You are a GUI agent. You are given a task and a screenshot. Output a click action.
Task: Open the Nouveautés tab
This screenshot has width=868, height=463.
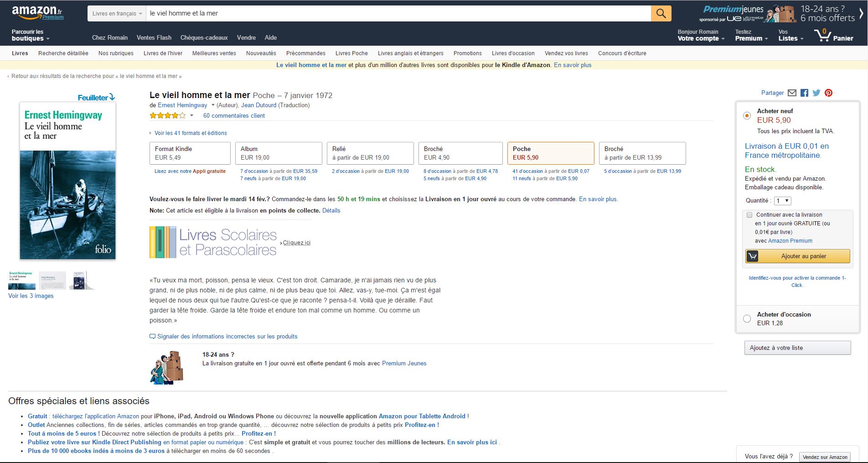261,53
